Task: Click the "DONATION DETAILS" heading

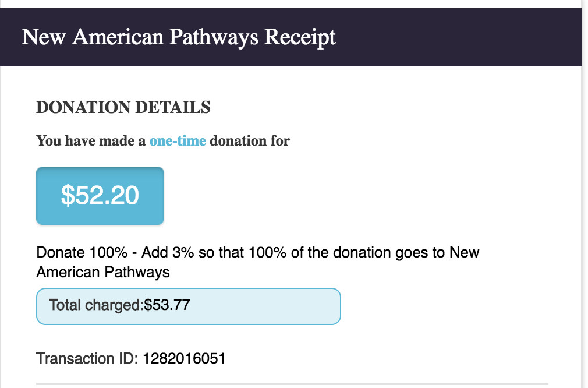Action: tap(123, 108)
